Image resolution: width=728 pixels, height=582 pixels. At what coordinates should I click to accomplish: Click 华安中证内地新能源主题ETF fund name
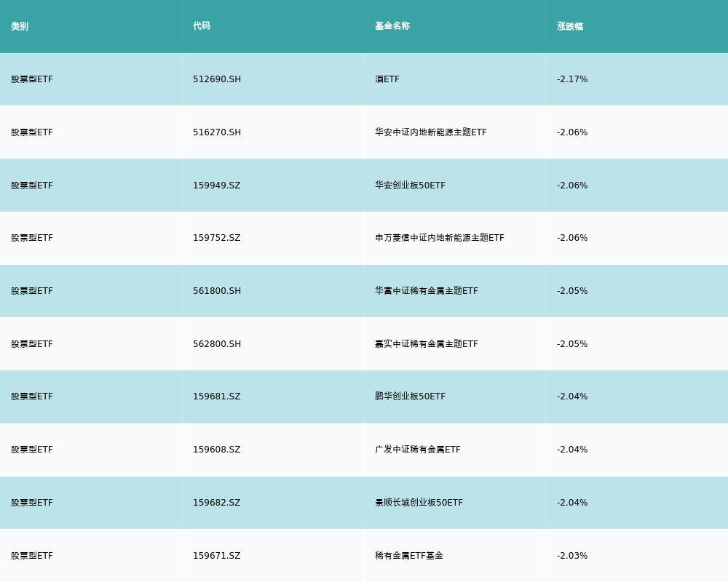click(x=431, y=132)
